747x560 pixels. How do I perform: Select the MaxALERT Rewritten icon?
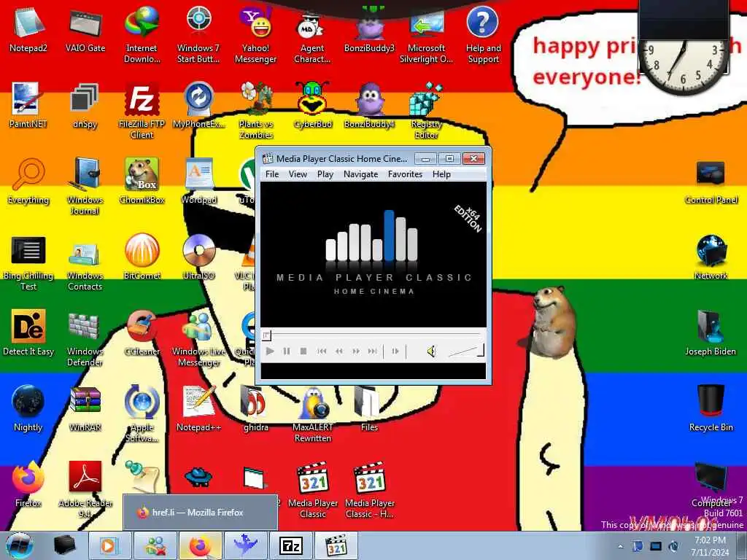click(x=312, y=413)
